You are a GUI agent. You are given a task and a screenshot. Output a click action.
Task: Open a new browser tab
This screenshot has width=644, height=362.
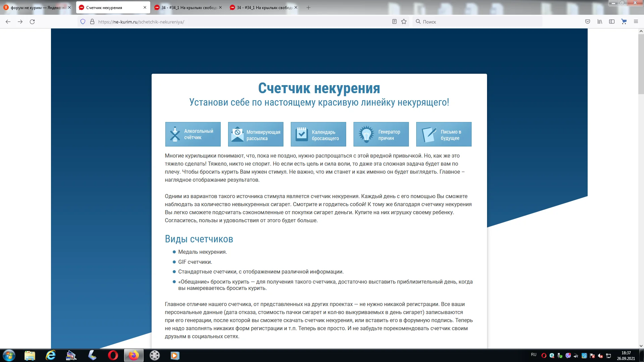pos(308,7)
